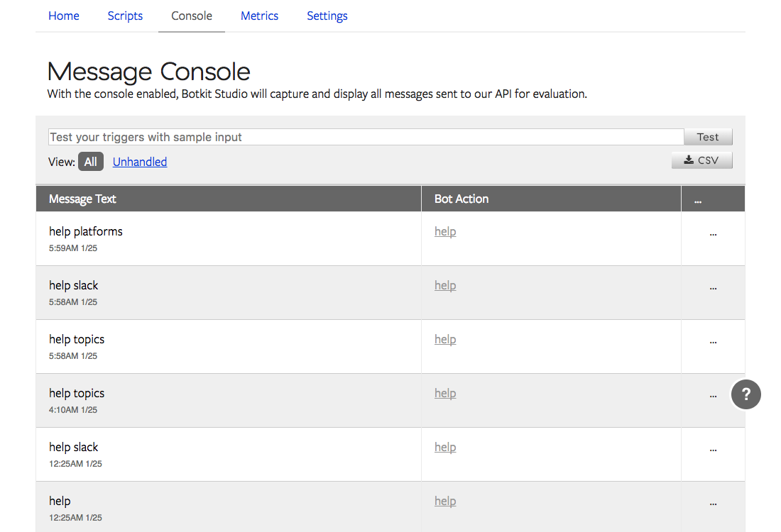
Task: Switch to the Scripts tab
Action: 125,16
